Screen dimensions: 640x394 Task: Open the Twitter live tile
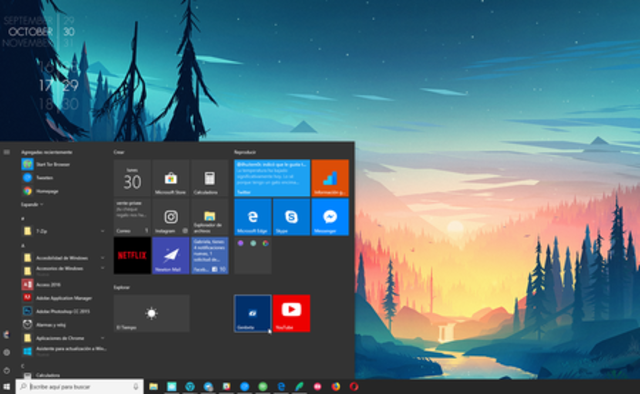pos(272,178)
